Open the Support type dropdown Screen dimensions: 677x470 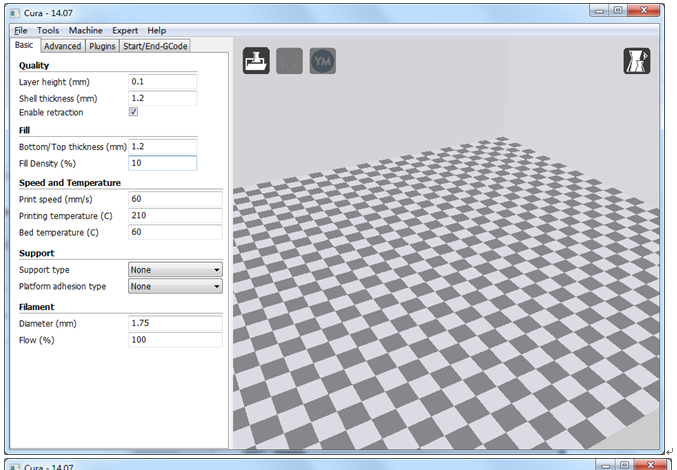point(175,270)
